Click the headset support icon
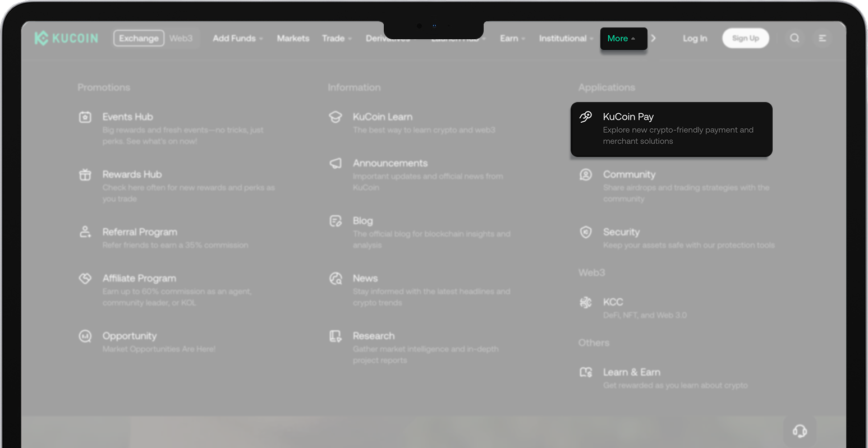This screenshot has width=868, height=448. (800, 431)
